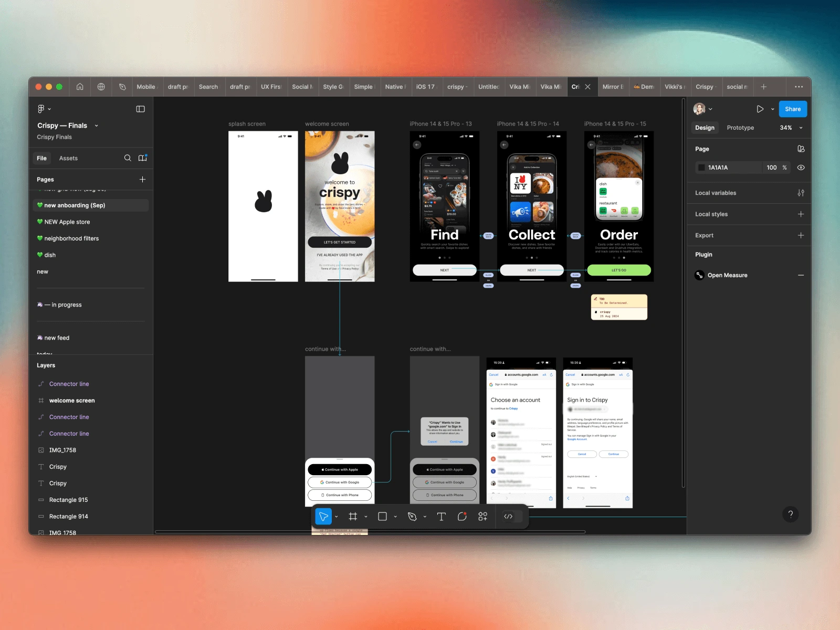Select the Comment tool
840x630 pixels.
point(462,517)
